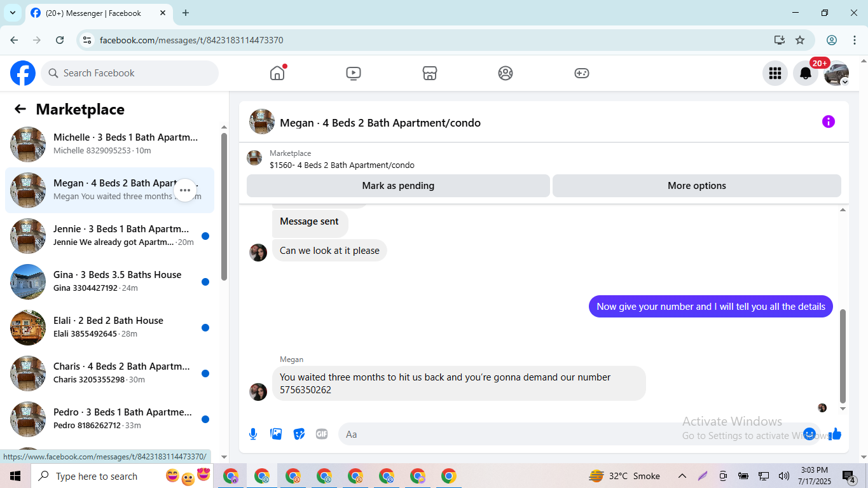Open the taskbar volume icon
The height and width of the screenshot is (488, 868).
coord(783,476)
